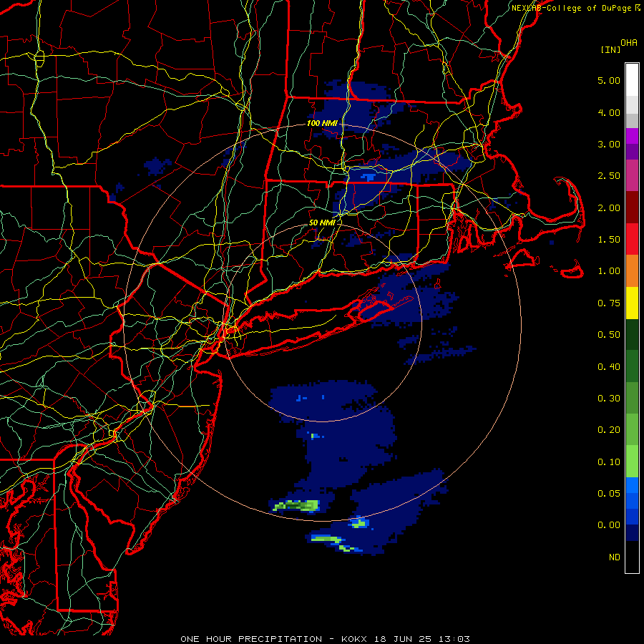Pick the lime green swatch beside 0.10
The width and height of the screenshot is (644, 644).
632,462
